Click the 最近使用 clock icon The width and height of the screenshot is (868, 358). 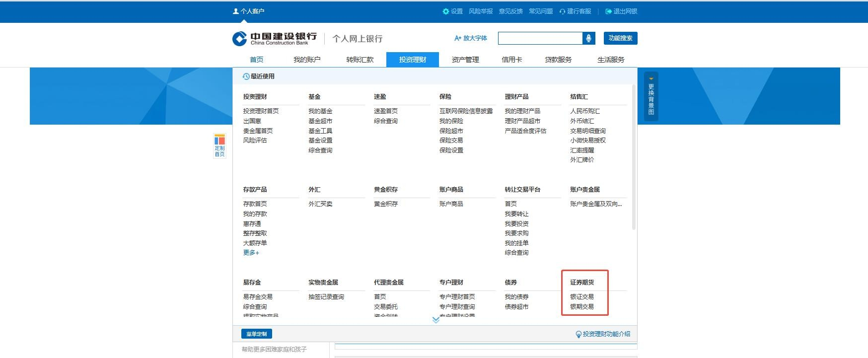coord(246,76)
